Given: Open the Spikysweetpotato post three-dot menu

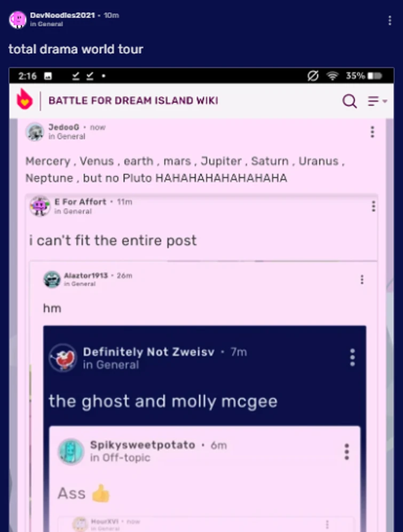Looking at the screenshot, I should [346, 451].
